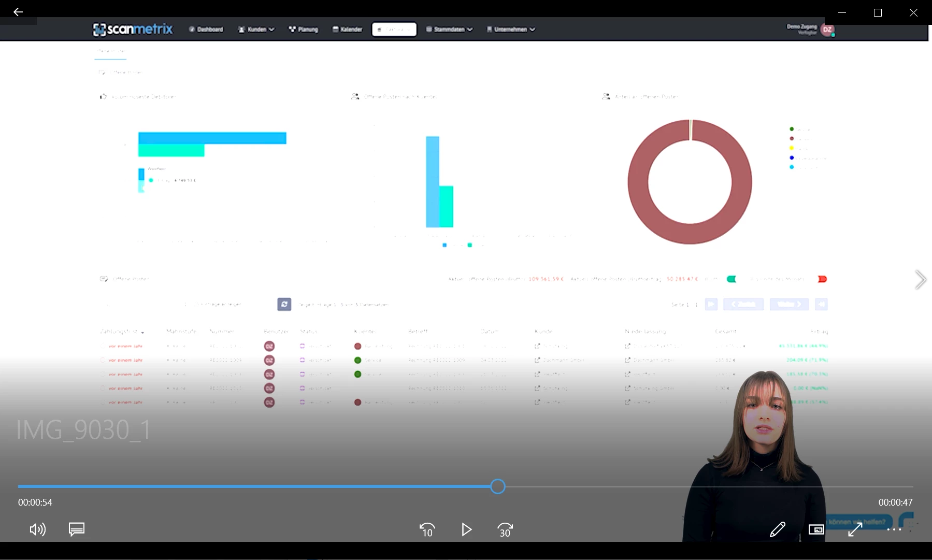Viewport: 932px width, 560px height.
Task: Go back using the top-left arrow
Action: click(18, 12)
